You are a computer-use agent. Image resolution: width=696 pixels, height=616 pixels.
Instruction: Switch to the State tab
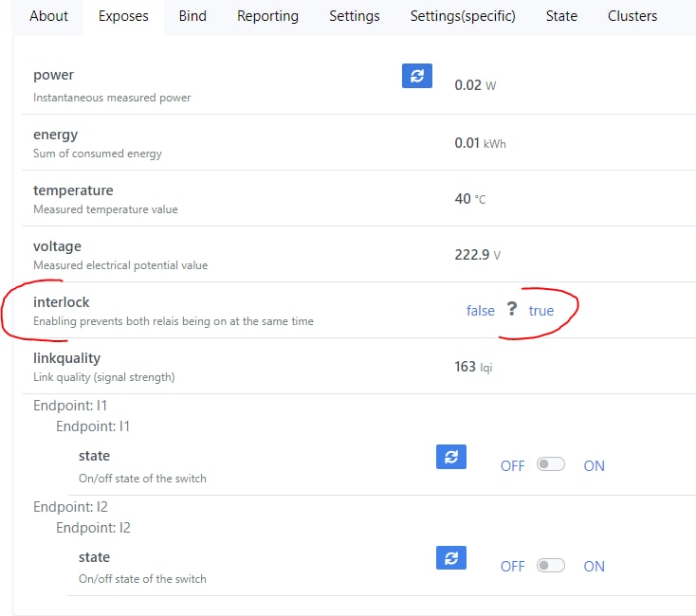561,16
